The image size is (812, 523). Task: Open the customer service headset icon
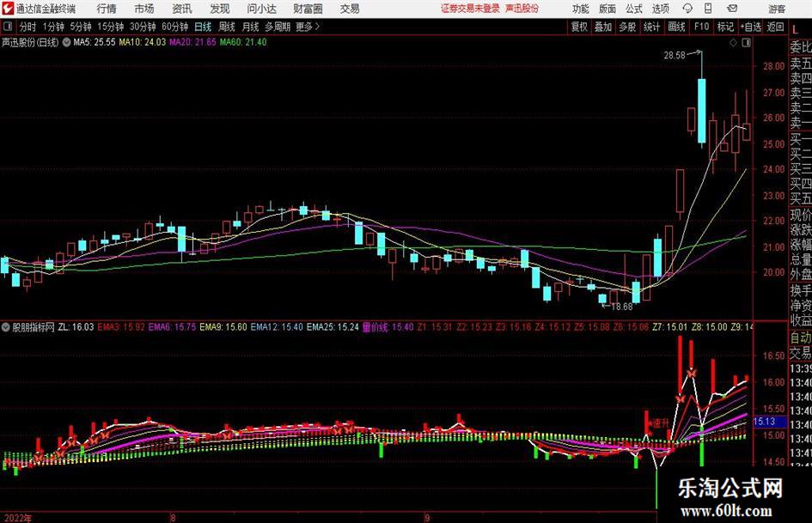coord(687,9)
